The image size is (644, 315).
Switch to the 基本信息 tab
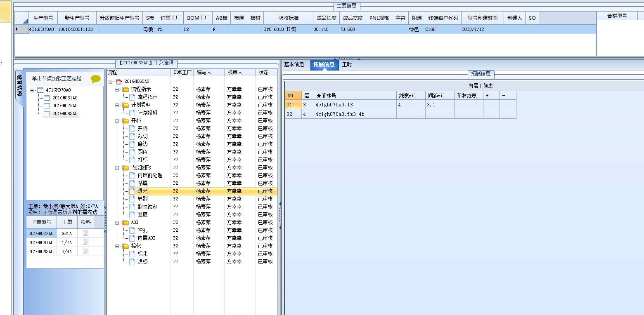294,64
